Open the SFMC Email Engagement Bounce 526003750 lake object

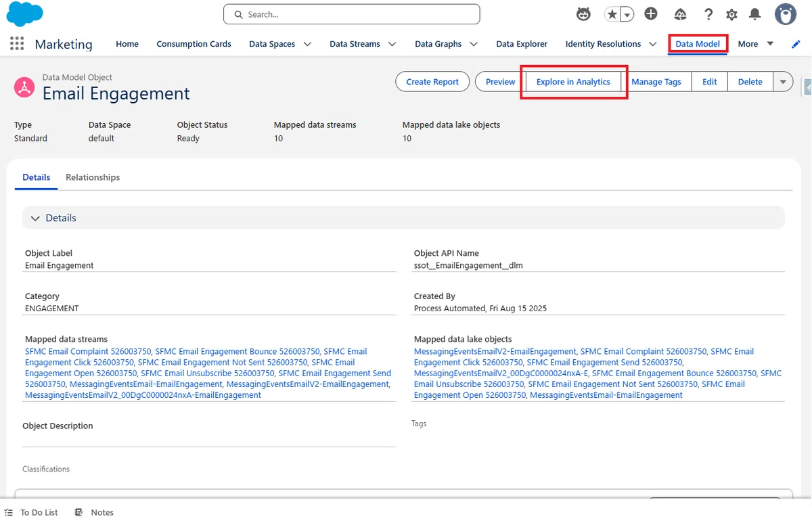click(674, 373)
